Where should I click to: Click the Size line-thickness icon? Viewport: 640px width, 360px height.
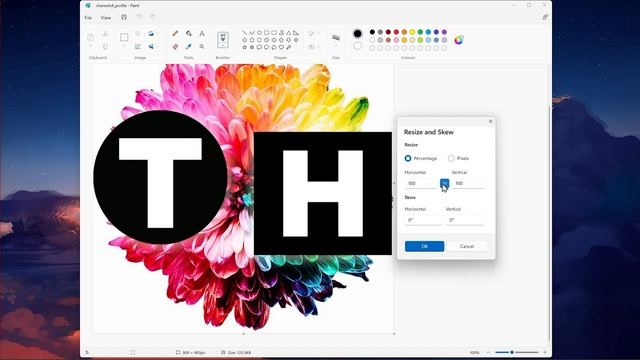click(336, 38)
